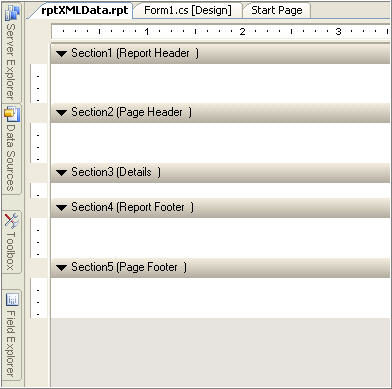Select the Section2 (Page Header) label
Viewport: 392px width, 389px height.
coord(132,112)
